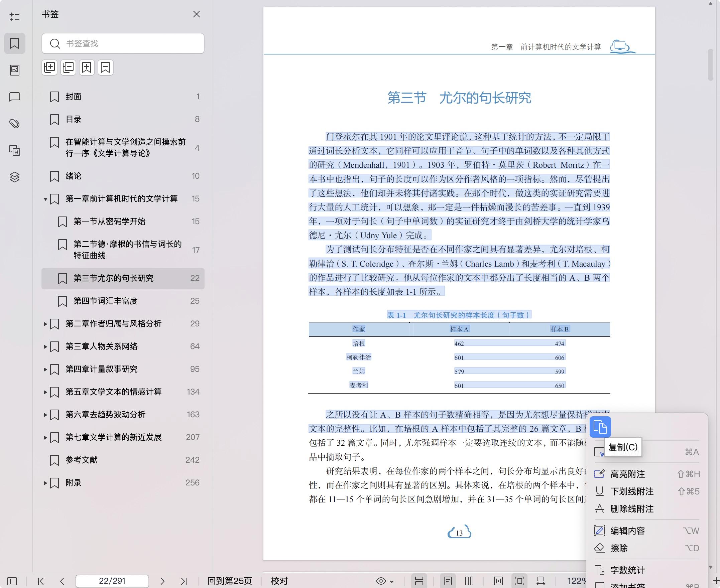This screenshot has width=720, height=588.
Task: Expand 第五章文学文本的情感计算
Action: [x=45, y=392]
